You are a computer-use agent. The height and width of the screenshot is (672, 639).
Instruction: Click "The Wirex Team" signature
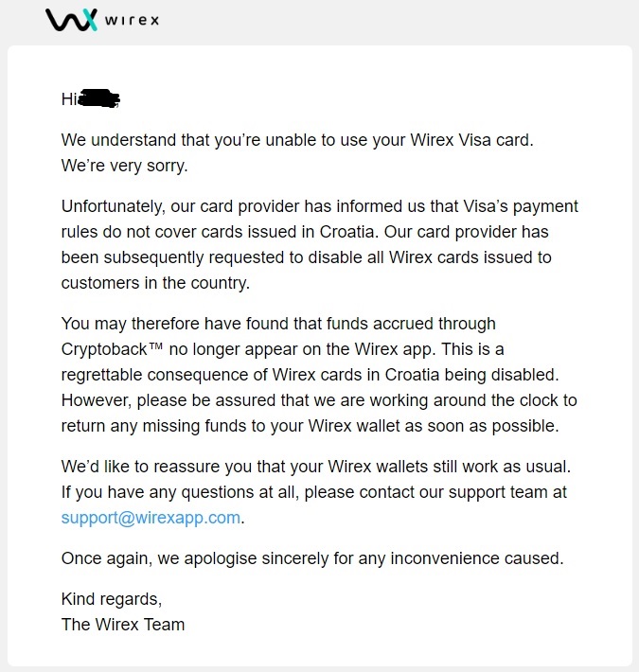[123, 624]
